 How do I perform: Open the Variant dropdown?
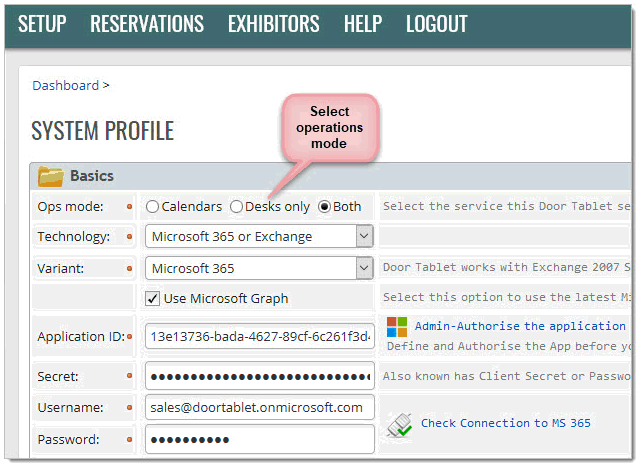259,268
